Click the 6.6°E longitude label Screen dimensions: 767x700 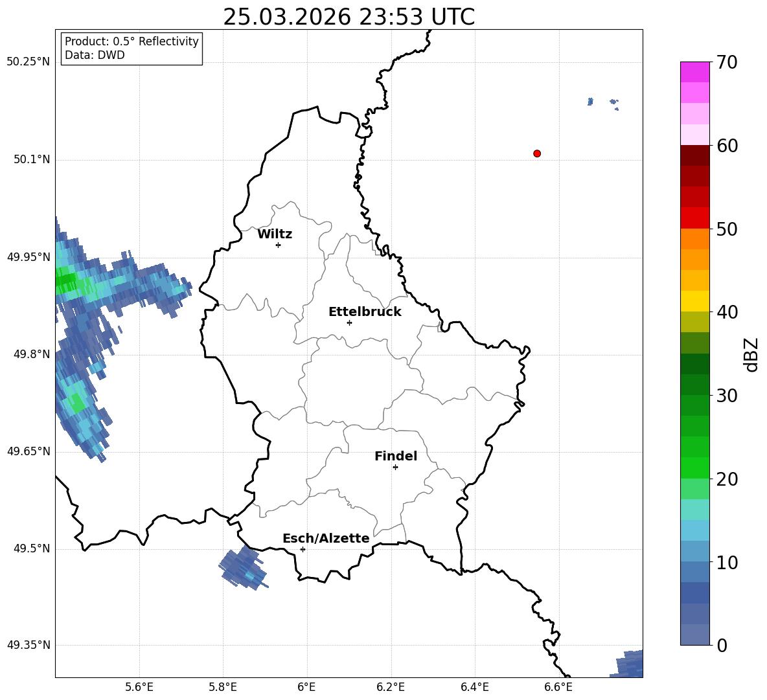coord(558,687)
